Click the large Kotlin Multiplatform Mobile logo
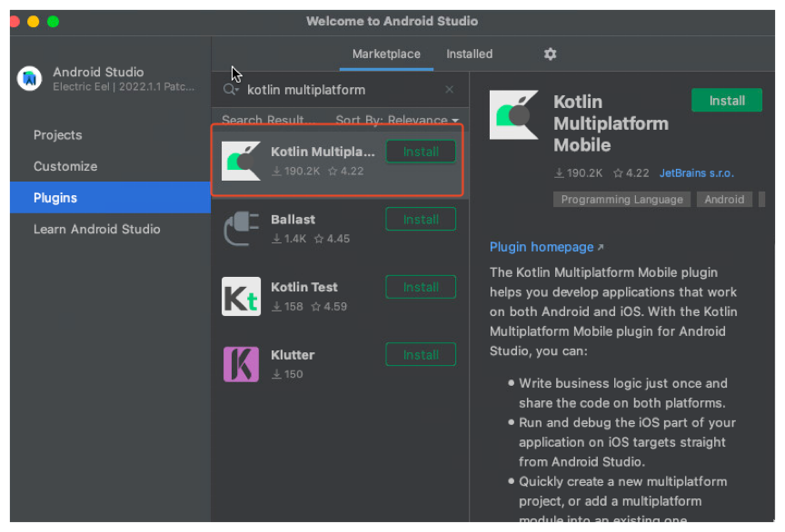The width and height of the screenshot is (785, 532). (513, 114)
